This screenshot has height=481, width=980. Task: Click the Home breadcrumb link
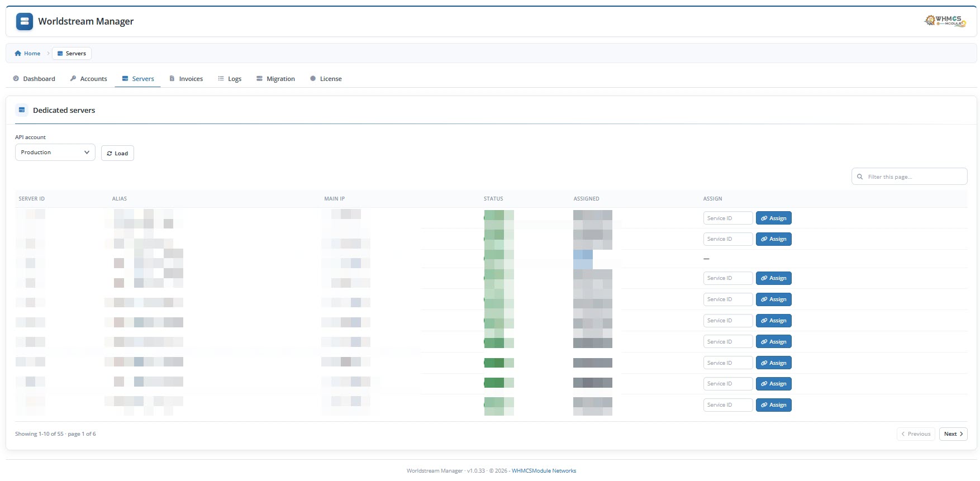pos(27,54)
